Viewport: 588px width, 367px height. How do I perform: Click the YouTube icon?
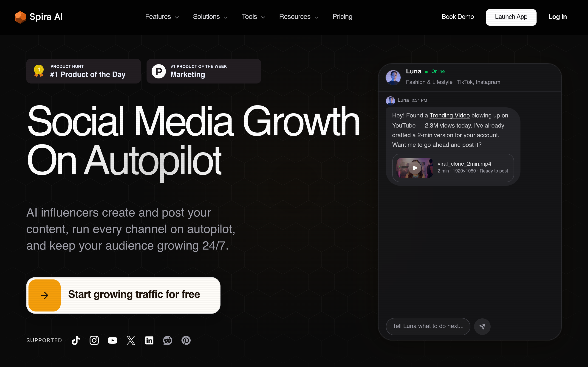pyautogui.click(x=113, y=340)
